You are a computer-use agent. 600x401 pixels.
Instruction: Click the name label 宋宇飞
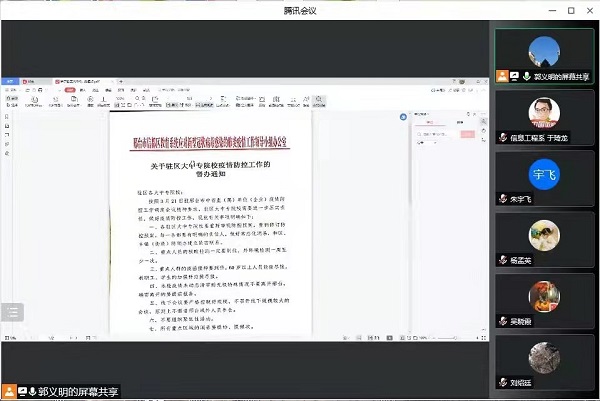(521, 199)
